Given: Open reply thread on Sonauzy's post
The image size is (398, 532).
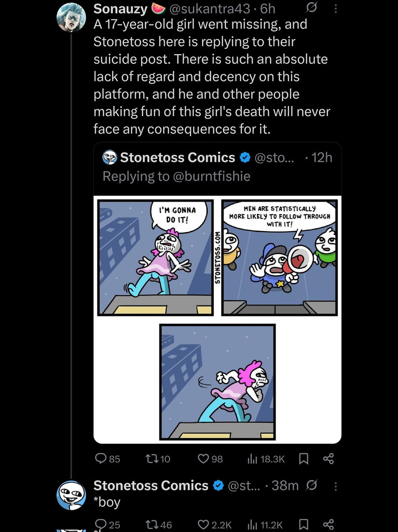Looking at the screenshot, I should 107,459.
